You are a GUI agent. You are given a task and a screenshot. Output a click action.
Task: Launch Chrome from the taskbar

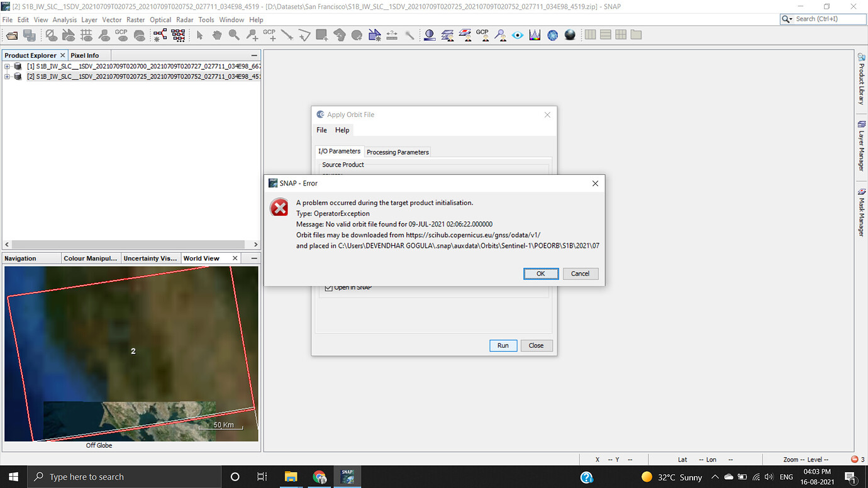[x=320, y=477]
